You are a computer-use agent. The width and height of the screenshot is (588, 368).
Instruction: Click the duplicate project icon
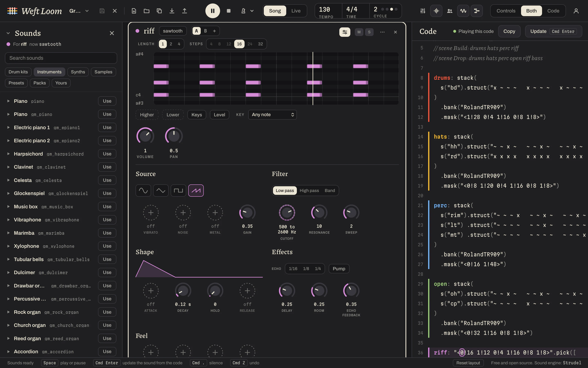[x=159, y=11]
